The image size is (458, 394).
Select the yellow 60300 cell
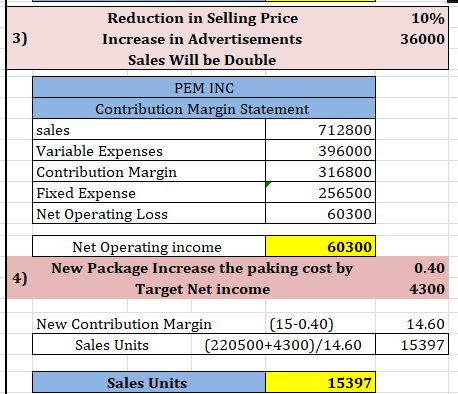click(x=321, y=246)
